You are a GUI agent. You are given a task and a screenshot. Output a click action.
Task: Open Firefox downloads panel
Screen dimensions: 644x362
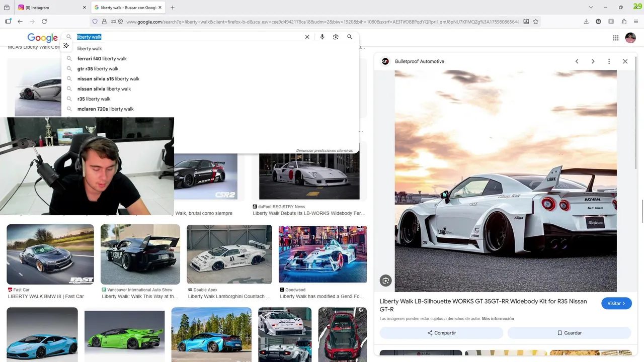pyautogui.click(x=586, y=22)
